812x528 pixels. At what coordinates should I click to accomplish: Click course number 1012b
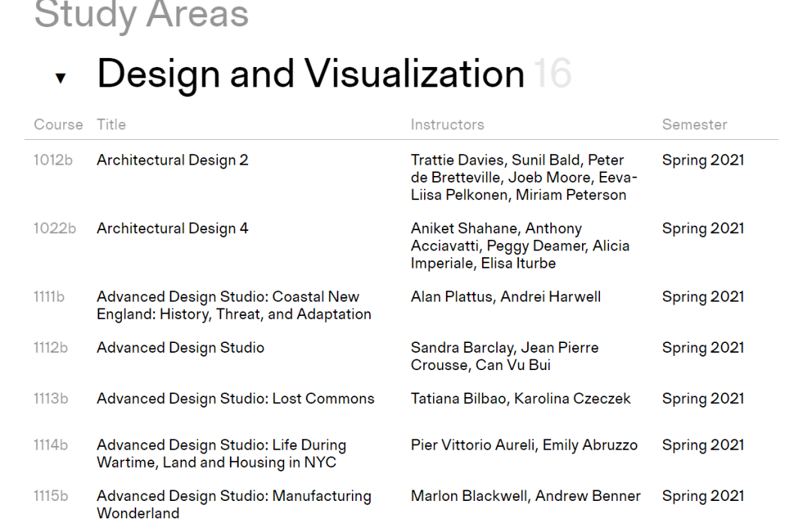(53, 160)
